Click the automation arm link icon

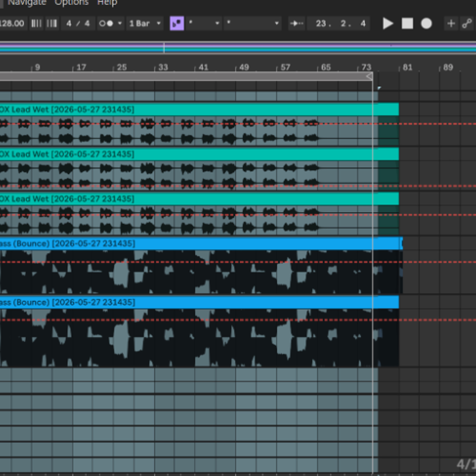pyautogui.click(x=467, y=24)
